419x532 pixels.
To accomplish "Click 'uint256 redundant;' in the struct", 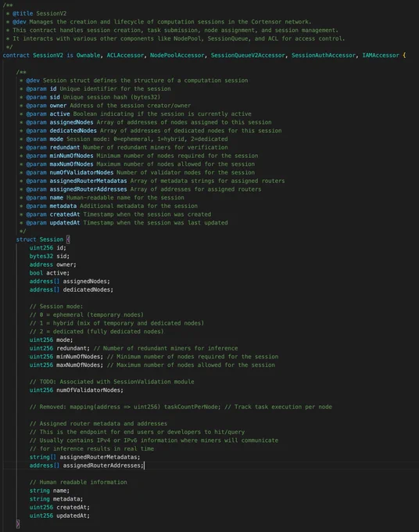I will coord(59,348).
